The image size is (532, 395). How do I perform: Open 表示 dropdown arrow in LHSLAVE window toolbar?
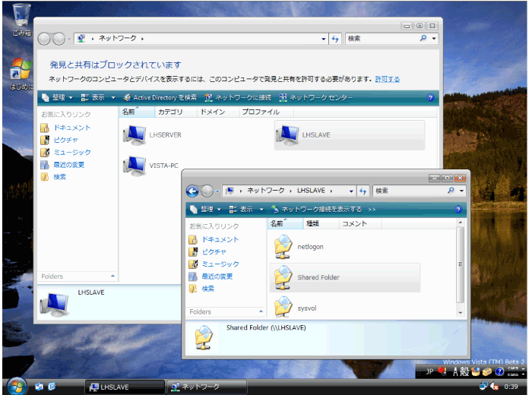pos(261,209)
